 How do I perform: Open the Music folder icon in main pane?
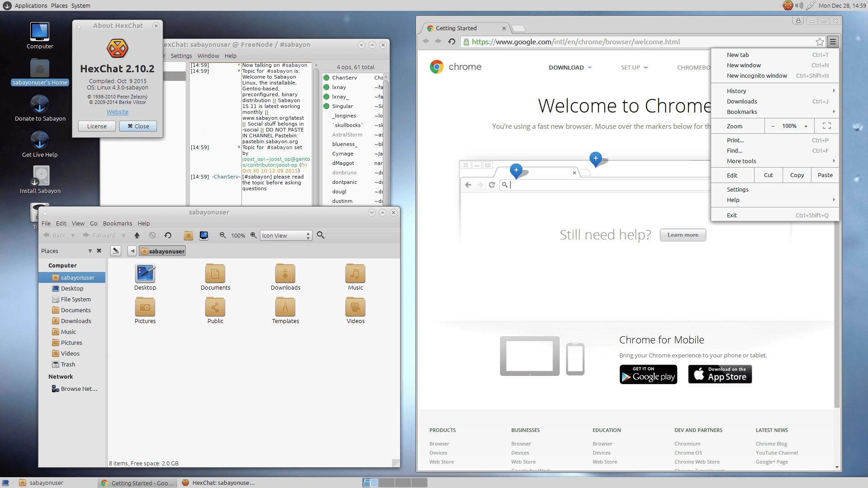[x=355, y=277]
